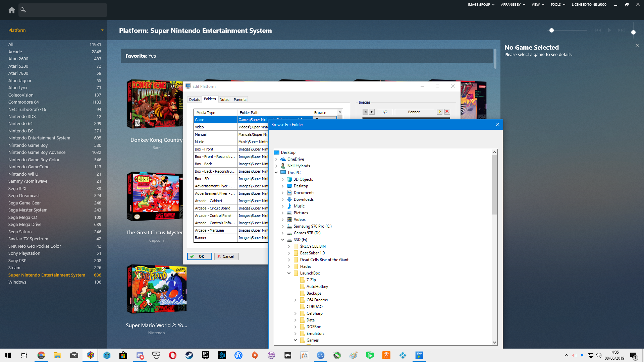Image resolution: width=644 pixels, height=362 pixels.
Task: Open the Notes tab in Edit Platform
Action: tap(224, 100)
